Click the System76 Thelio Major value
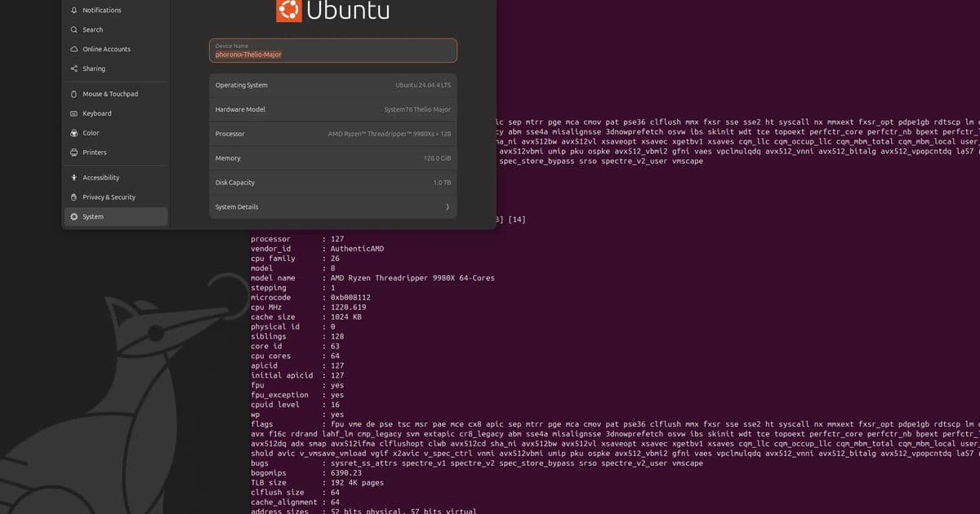This screenshot has height=514, width=980. 417,109
